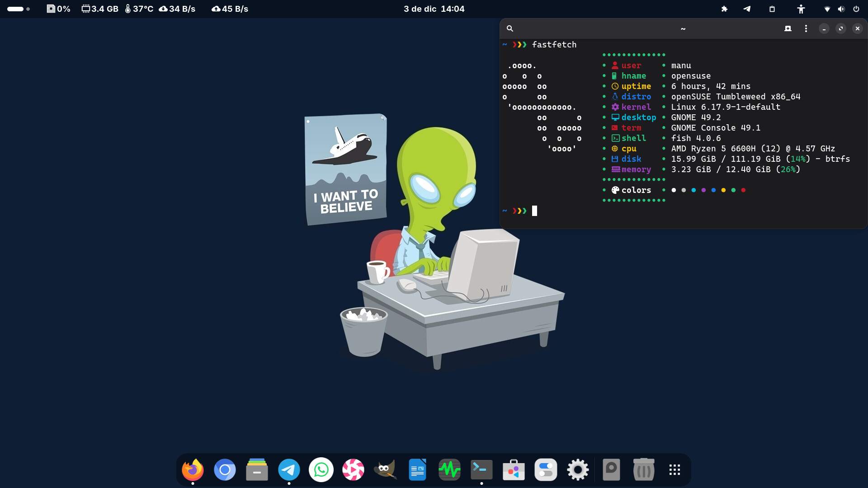The height and width of the screenshot is (488, 868).
Task: Open GNOME Tweaks from the dock
Action: 546,470
